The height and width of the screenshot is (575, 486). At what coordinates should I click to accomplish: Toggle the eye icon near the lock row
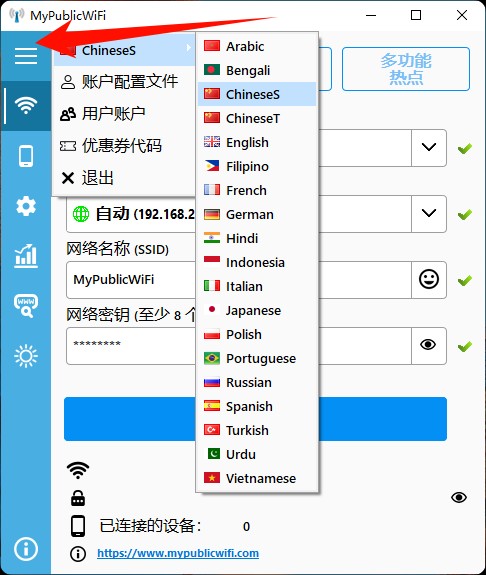coord(459,497)
